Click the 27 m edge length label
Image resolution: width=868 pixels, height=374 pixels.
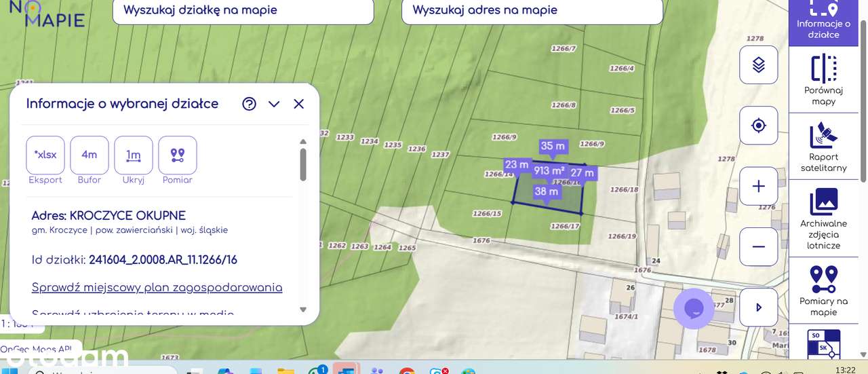point(582,173)
